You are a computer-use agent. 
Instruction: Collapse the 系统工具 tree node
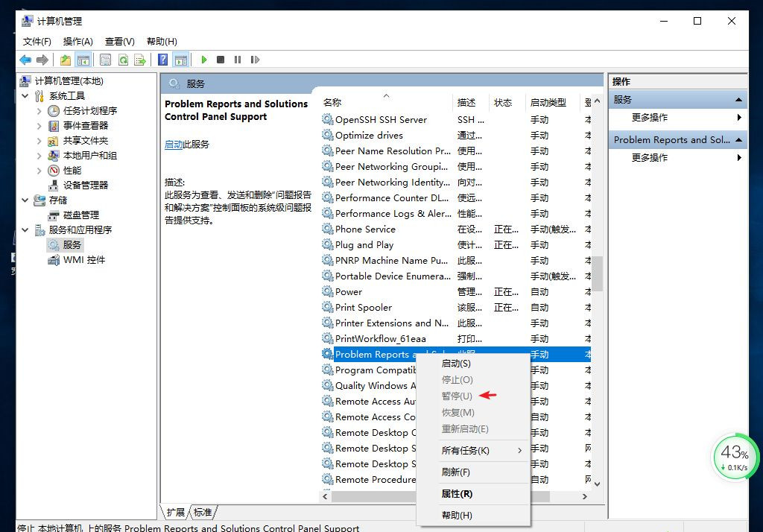[25, 95]
